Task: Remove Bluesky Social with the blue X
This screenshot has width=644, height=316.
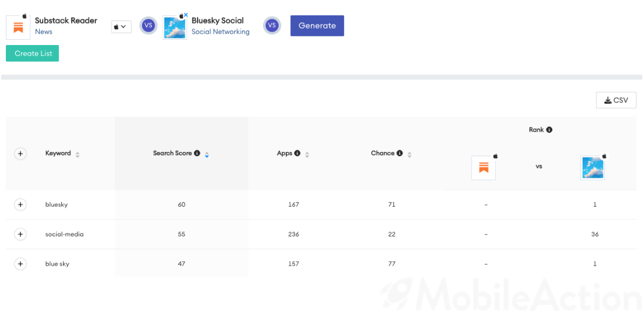Action: coord(186,15)
